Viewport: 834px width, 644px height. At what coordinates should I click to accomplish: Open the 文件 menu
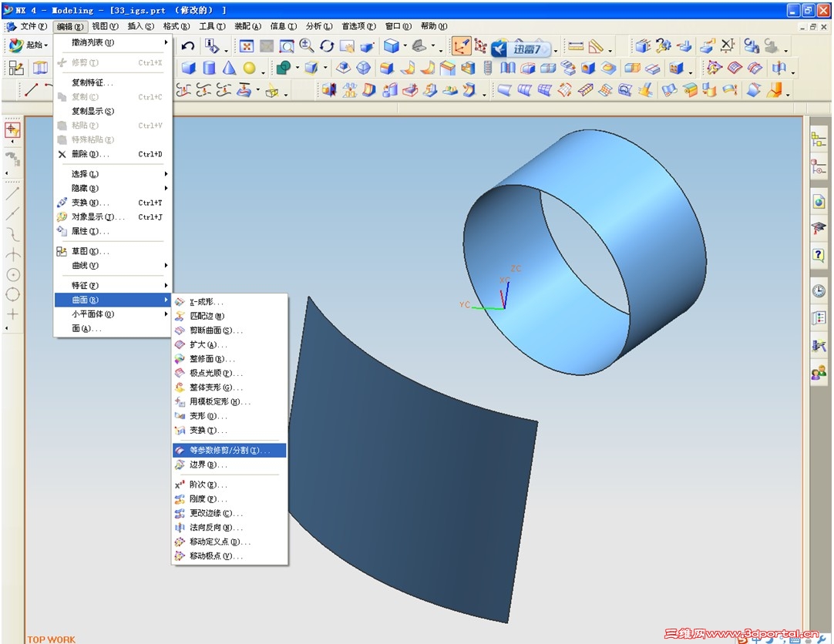(32, 26)
